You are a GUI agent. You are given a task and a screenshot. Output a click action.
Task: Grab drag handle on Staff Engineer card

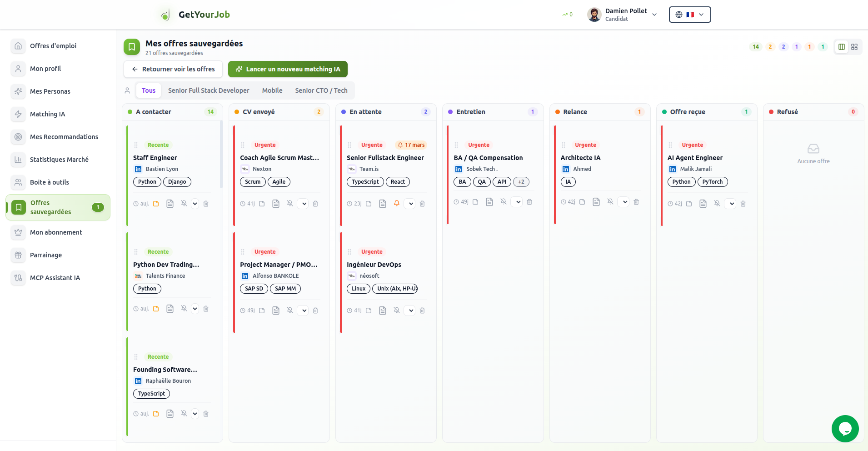[x=136, y=145]
